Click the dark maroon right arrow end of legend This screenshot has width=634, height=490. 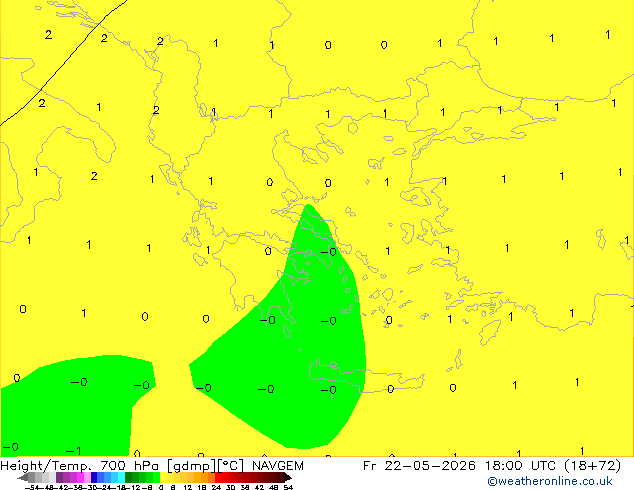click(x=288, y=478)
